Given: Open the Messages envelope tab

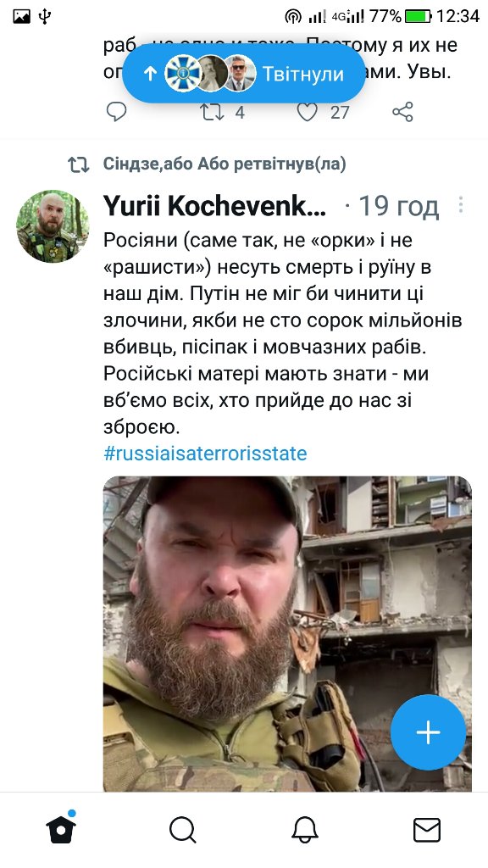Looking at the screenshot, I should [427, 831].
